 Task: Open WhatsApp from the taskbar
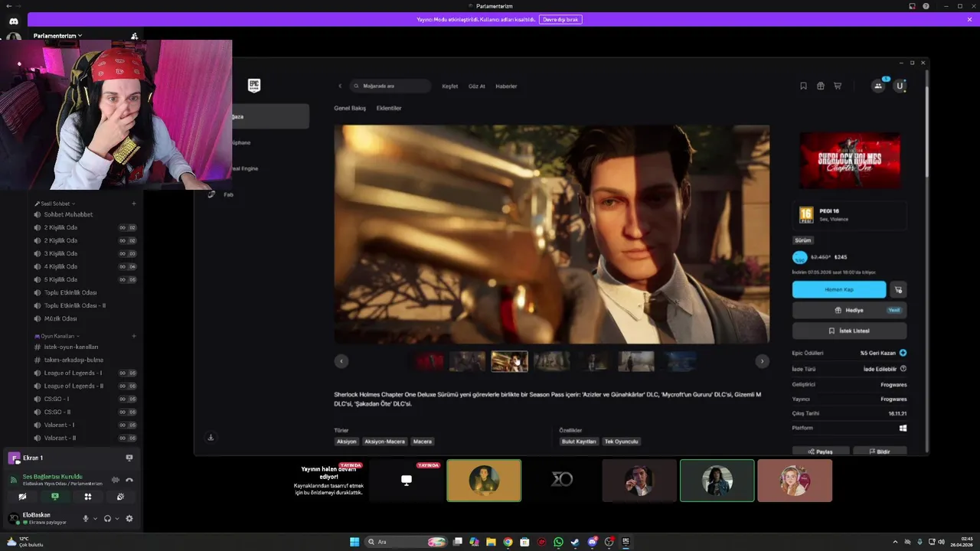[558, 542]
